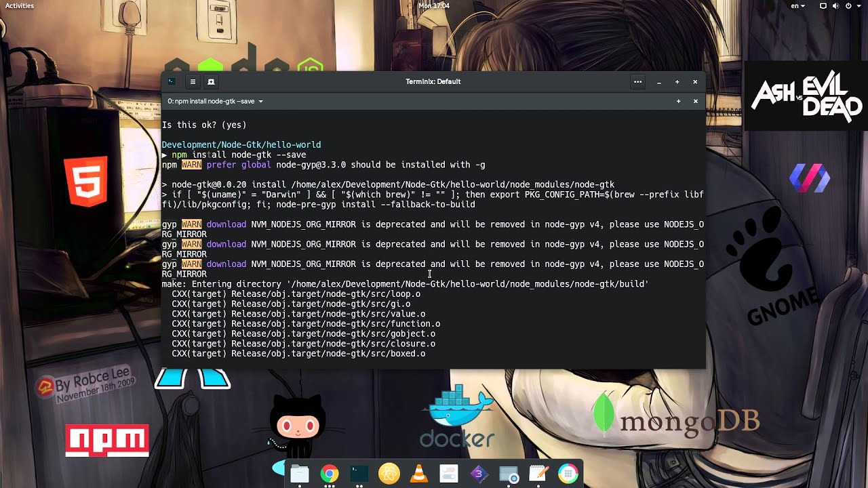Open the clock showing Mon 17:04
The image size is (868, 488).
[x=434, y=5]
